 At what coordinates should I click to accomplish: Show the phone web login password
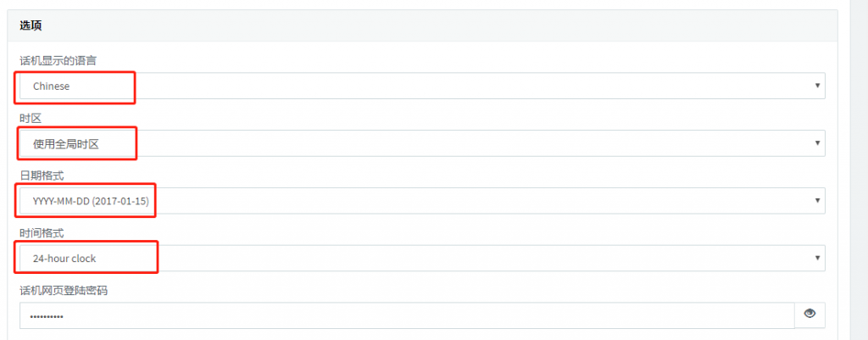click(x=810, y=315)
